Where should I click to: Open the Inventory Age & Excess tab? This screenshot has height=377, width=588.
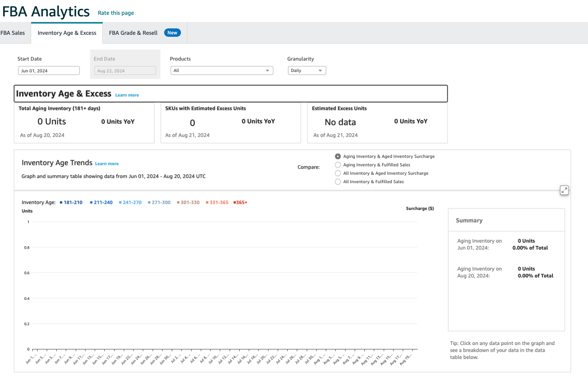(x=67, y=33)
